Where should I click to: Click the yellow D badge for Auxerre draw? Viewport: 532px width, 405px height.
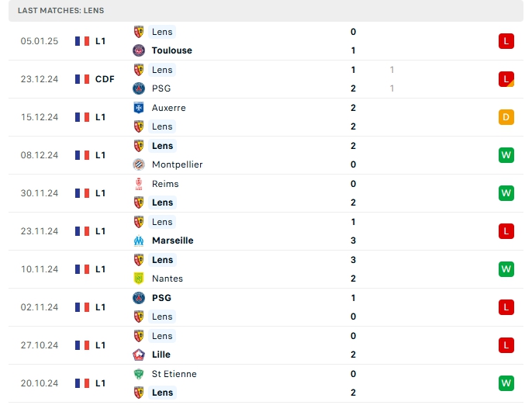click(506, 117)
